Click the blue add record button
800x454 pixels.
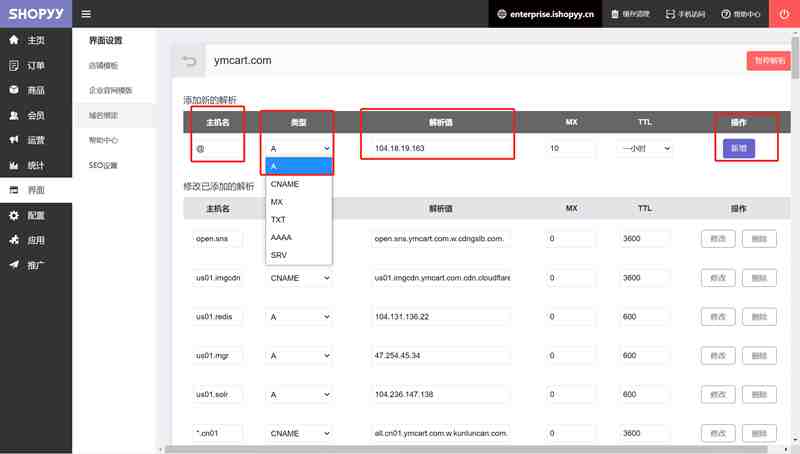739,148
